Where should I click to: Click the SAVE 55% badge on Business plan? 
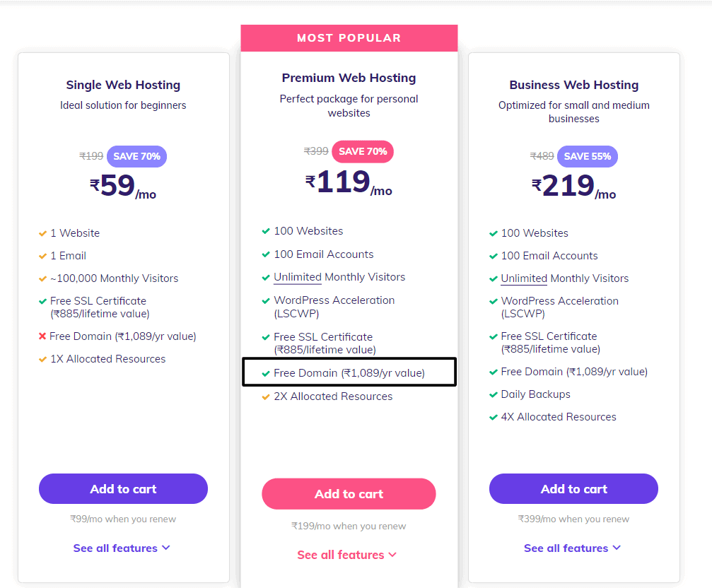(x=588, y=156)
